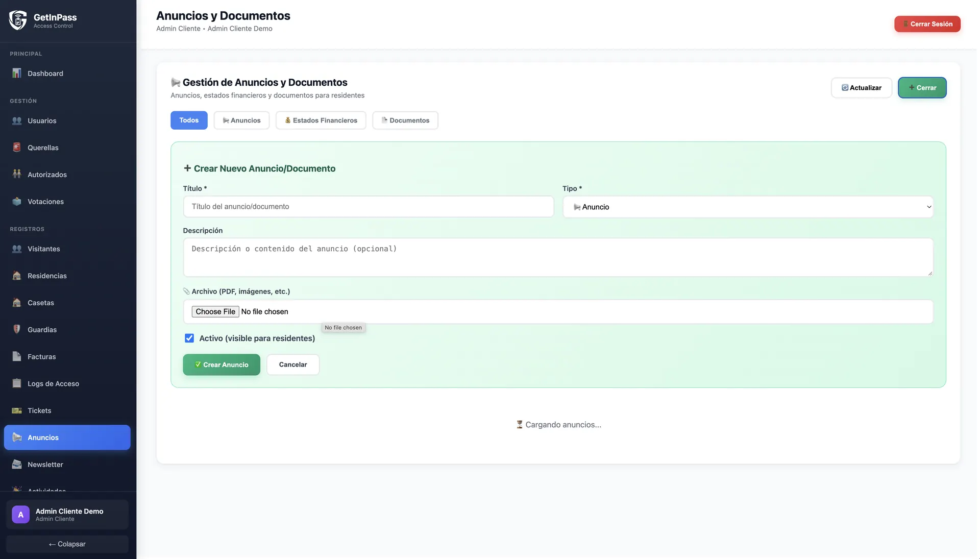980x559 pixels.
Task: Click the Descripción text area
Action: pyautogui.click(x=558, y=257)
